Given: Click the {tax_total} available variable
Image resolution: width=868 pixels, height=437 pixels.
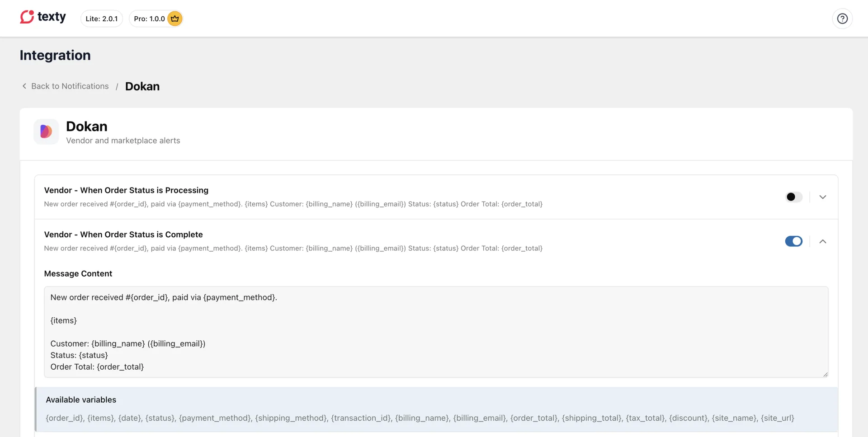Looking at the screenshot, I should (x=645, y=418).
